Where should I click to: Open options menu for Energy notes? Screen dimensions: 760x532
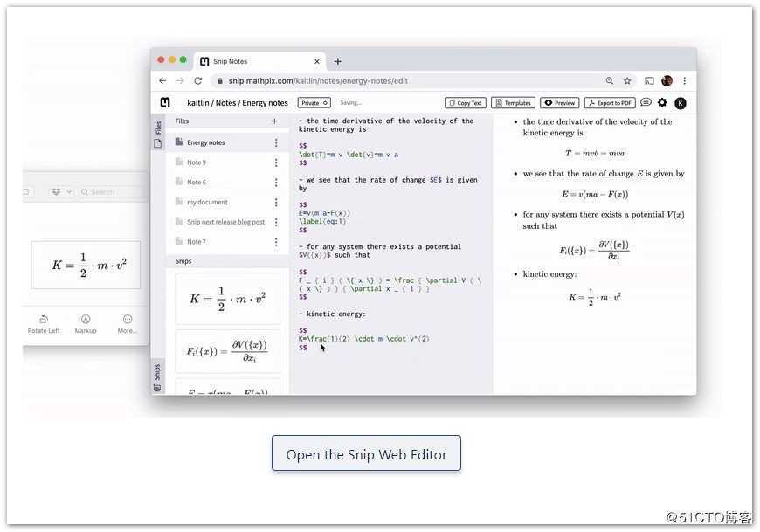pyautogui.click(x=276, y=142)
